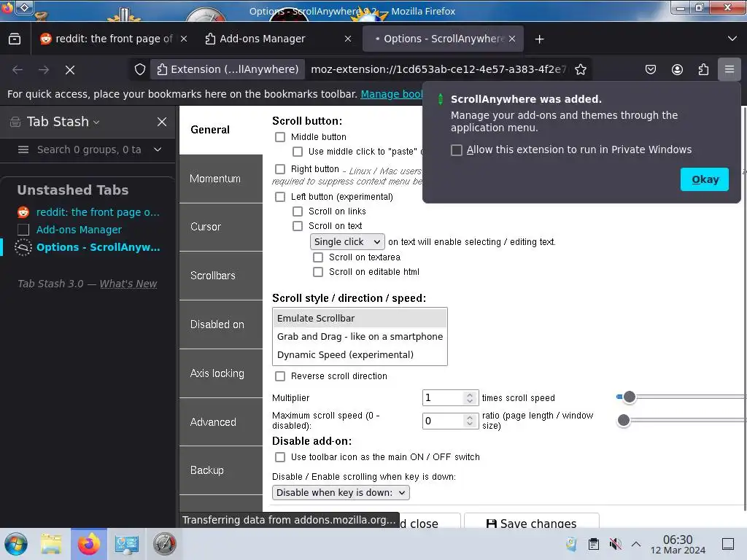
Task: Click the Manage bookmarks link
Action: [x=392, y=94]
